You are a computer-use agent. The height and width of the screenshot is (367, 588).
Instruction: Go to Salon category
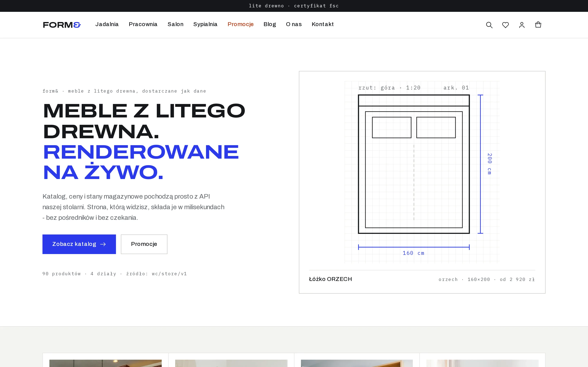pyautogui.click(x=175, y=24)
